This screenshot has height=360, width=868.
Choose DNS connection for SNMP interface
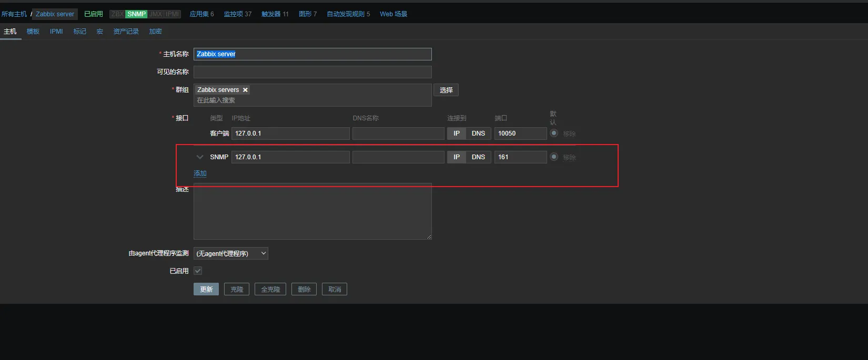click(479, 157)
